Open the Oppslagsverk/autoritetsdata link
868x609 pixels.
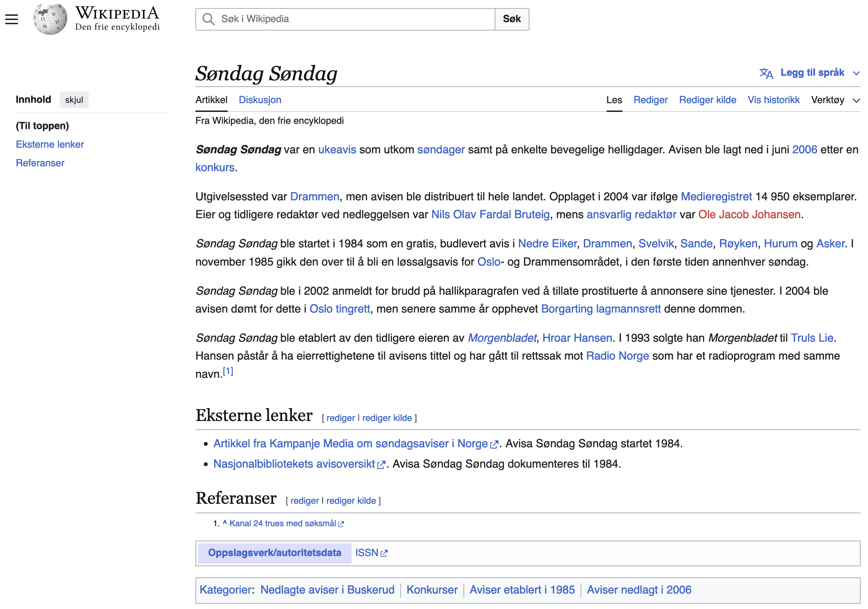tap(275, 554)
